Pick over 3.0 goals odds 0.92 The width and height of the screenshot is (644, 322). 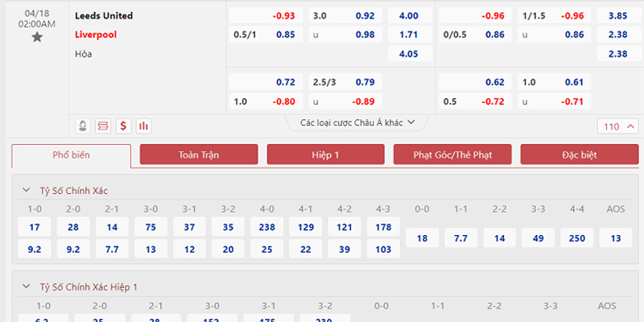[345, 15]
